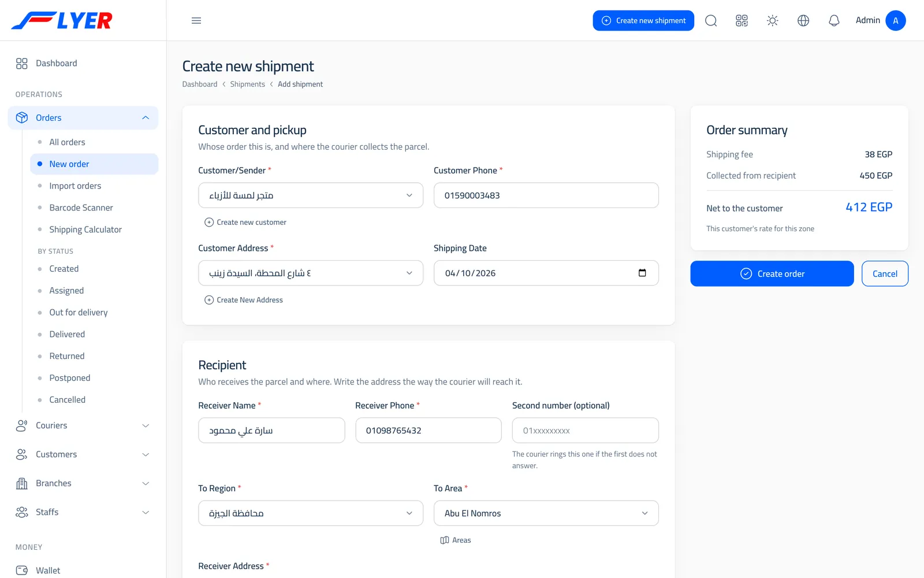924x578 pixels.
Task: Click the Admin user name
Action: tap(868, 20)
